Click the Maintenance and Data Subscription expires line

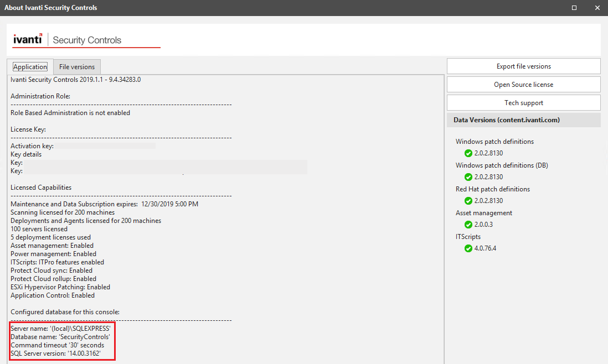104,204
